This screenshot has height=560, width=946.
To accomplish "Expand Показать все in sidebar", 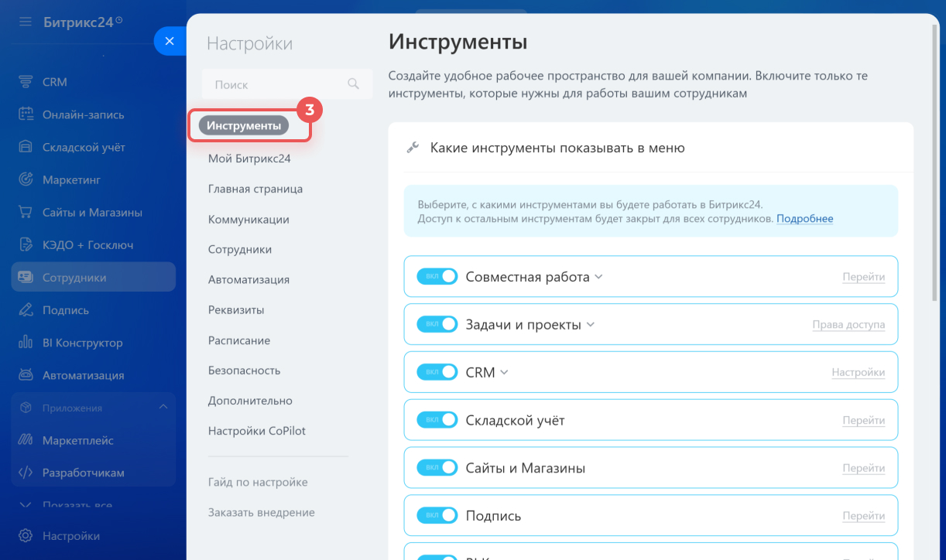I will [x=77, y=506].
